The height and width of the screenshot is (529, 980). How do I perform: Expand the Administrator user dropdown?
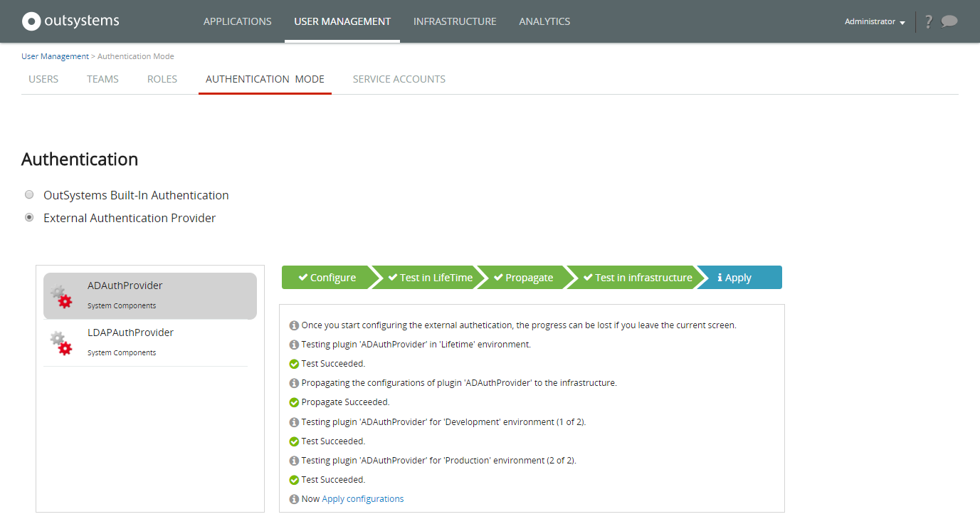pos(875,21)
